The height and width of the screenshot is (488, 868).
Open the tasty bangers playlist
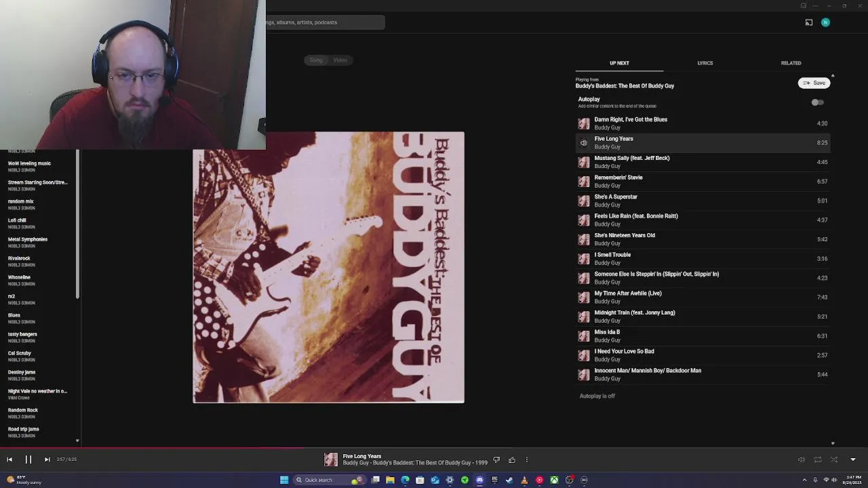(22, 334)
